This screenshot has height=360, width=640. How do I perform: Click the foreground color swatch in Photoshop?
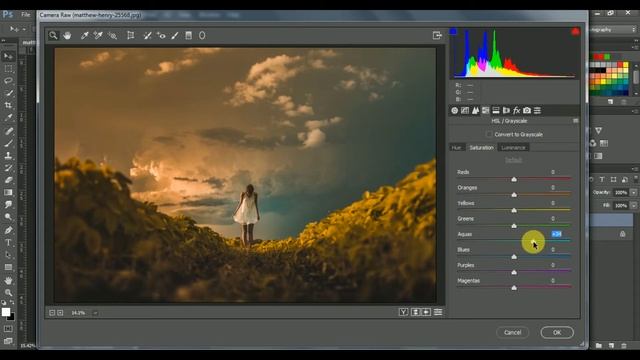point(6,312)
